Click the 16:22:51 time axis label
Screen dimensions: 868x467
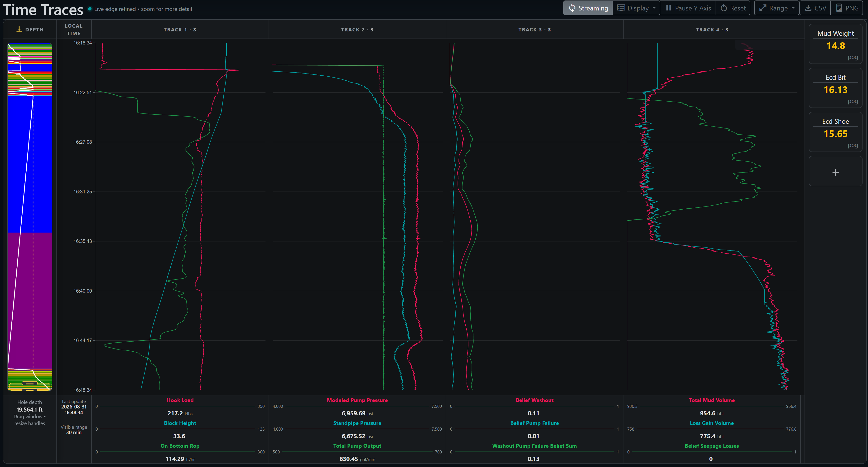[x=82, y=92]
